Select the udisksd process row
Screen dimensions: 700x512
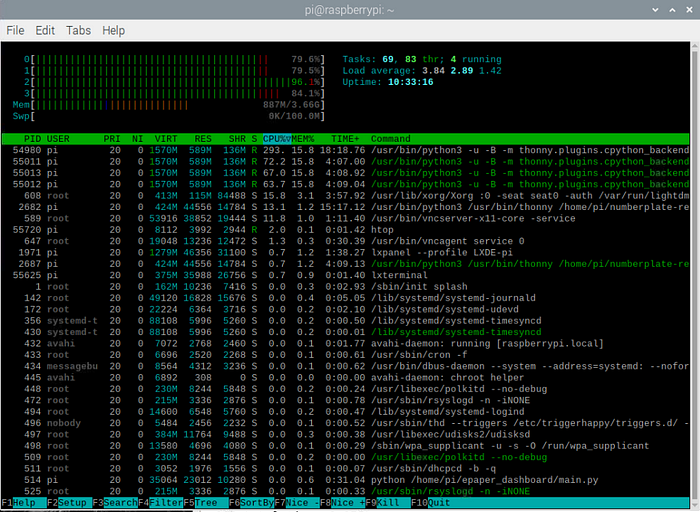tap(346, 435)
